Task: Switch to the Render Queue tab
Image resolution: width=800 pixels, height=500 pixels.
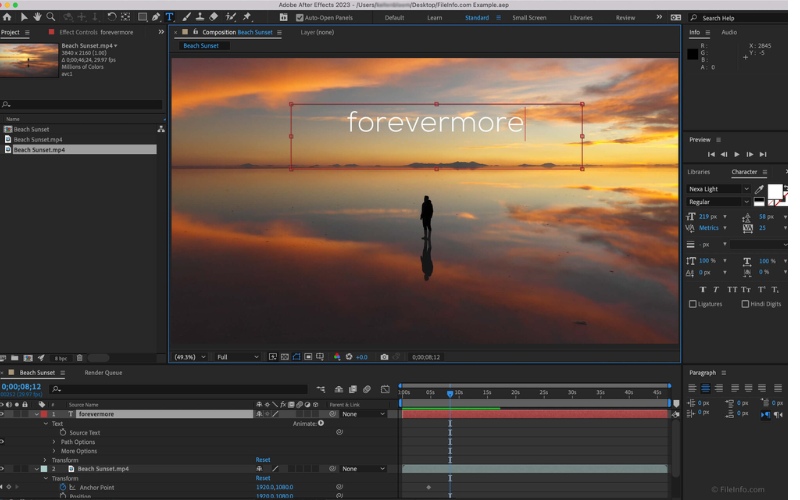Action: click(x=103, y=373)
